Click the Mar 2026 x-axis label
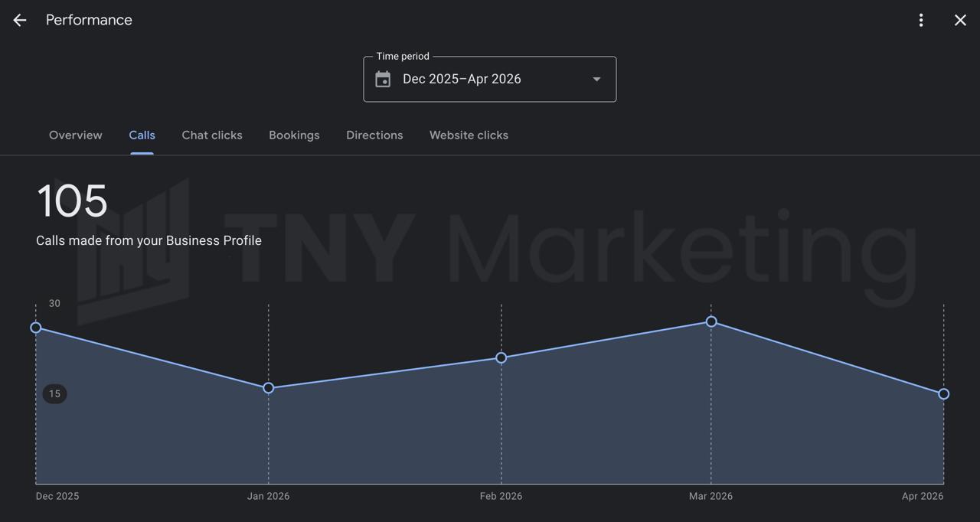980x522 pixels. (x=711, y=496)
